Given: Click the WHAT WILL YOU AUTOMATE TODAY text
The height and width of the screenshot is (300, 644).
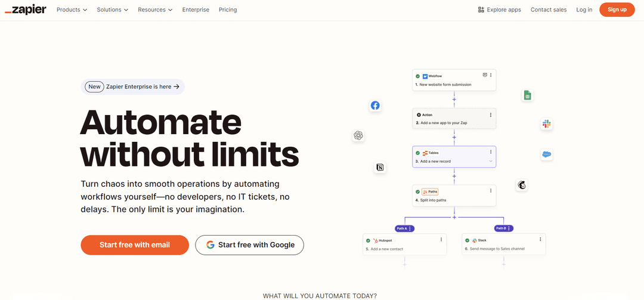Looking at the screenshot, I should [x=320, y=296].
